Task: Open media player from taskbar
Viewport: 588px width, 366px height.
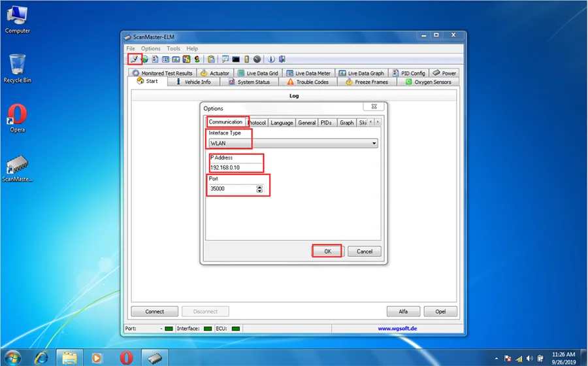Action: pyautogui.click(x=97, y=358)
